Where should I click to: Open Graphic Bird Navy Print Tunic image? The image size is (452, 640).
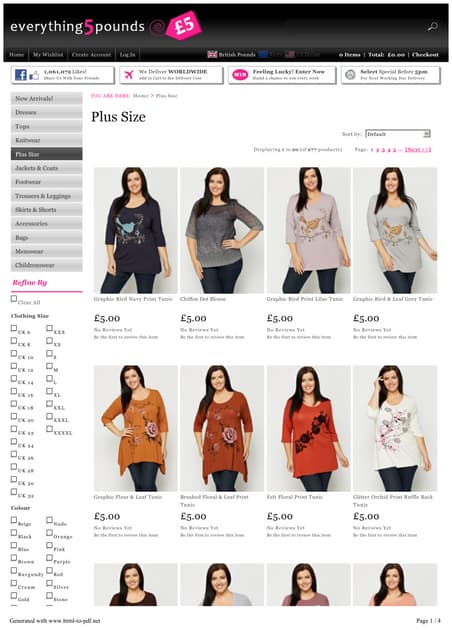coord(136,230)
